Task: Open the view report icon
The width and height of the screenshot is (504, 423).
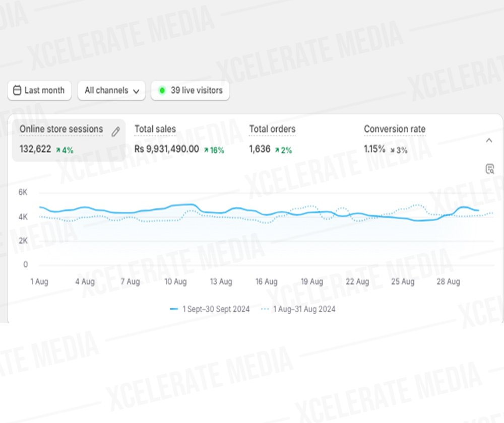Action: click(489, 169)
